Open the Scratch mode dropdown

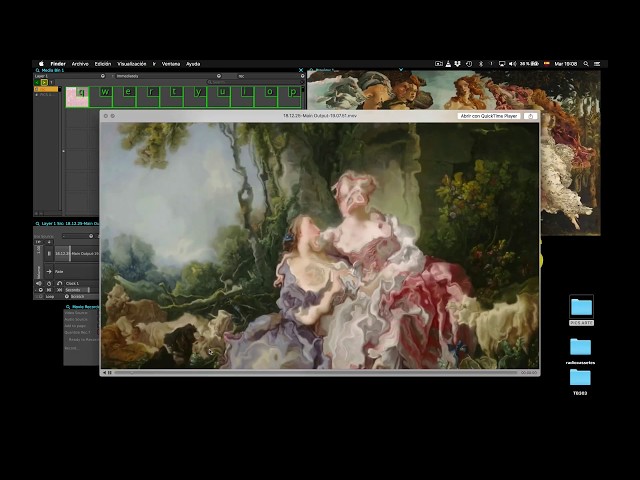82,296
